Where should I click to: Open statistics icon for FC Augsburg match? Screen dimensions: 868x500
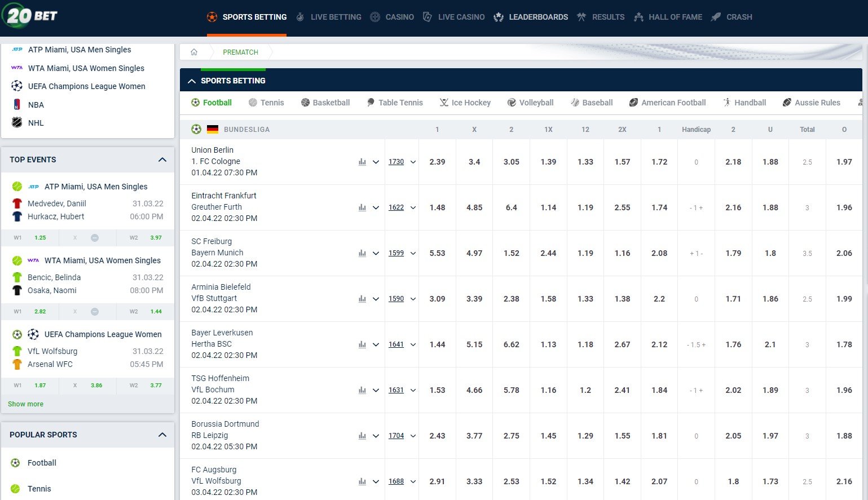tap(362, 481)
